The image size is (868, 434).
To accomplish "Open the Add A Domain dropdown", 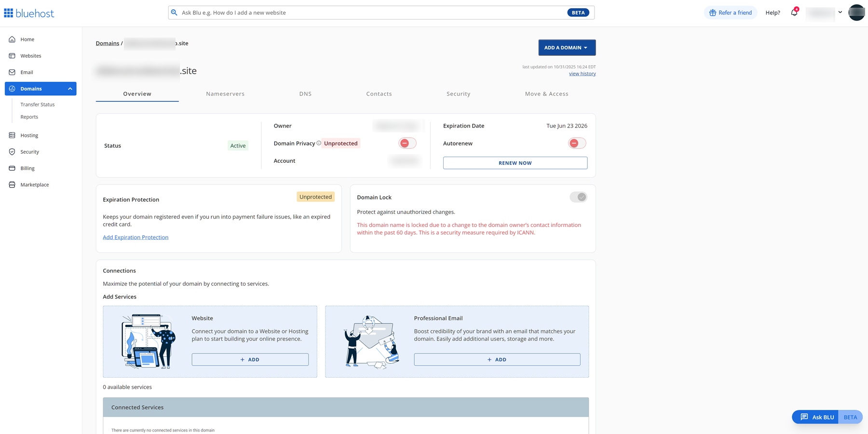I will pos(567,47).
